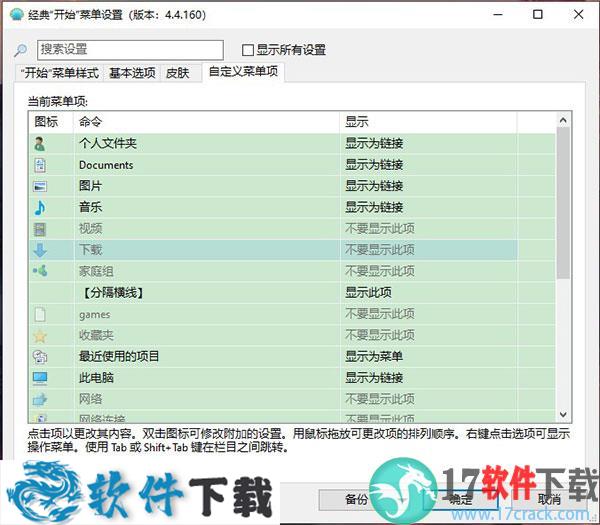Click the 显示 column header
600x525 pixels.
pyautogui.click(x=428, y=122)
